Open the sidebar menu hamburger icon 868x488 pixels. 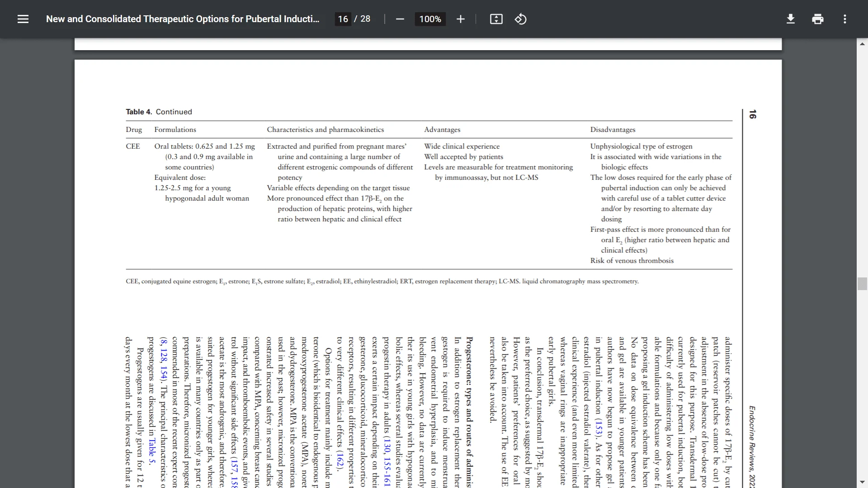coord(23,19)
